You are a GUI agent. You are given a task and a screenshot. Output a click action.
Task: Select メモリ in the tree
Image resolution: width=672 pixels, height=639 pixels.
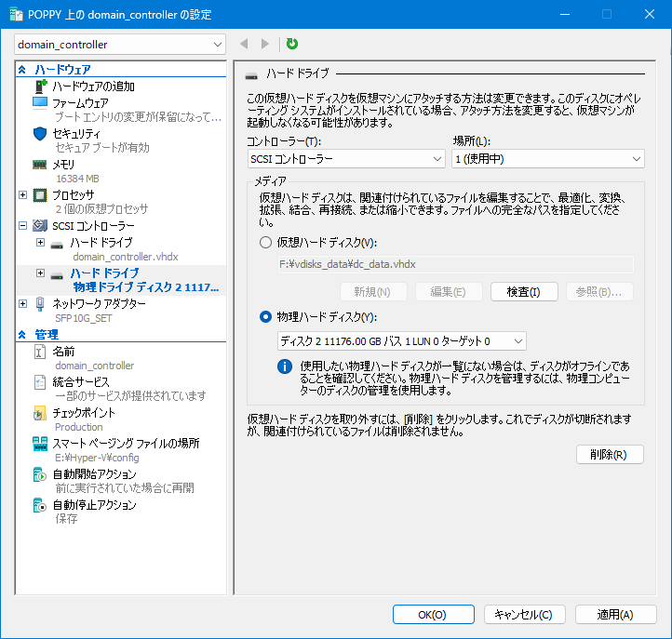tap(63, 165)
